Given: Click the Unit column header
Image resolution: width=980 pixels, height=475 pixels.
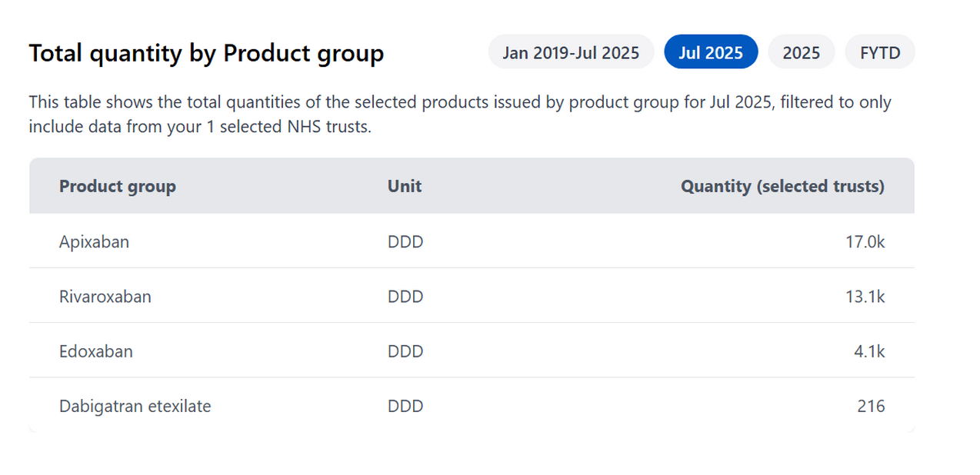Looking at the screenshot, I should [x=405, y=186].
